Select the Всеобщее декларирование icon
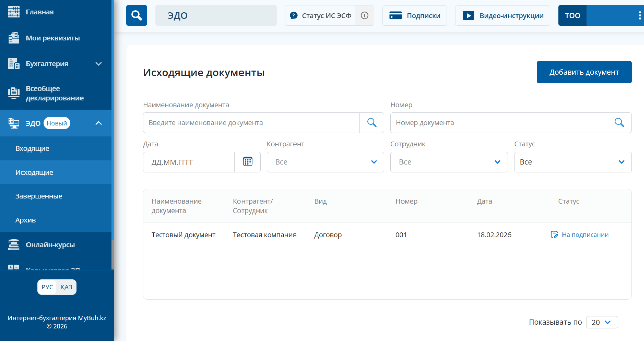Screen dimensions: 644x362 tap(14, 93)
